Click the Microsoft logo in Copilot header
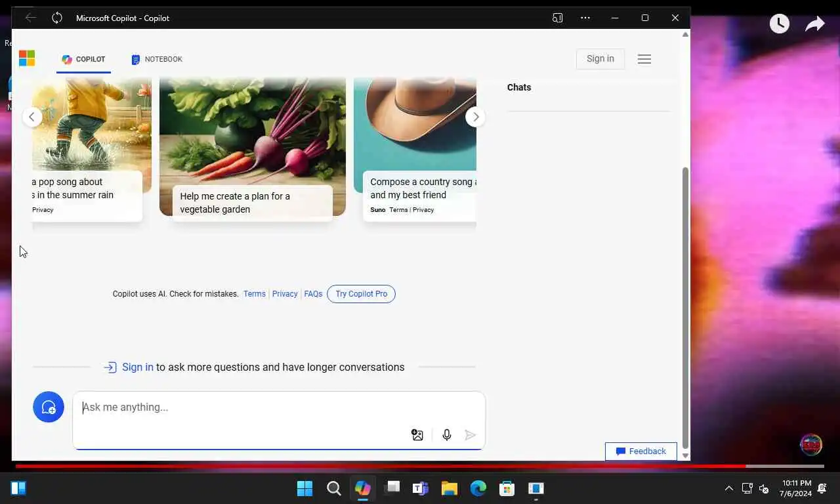 (27, 58)
